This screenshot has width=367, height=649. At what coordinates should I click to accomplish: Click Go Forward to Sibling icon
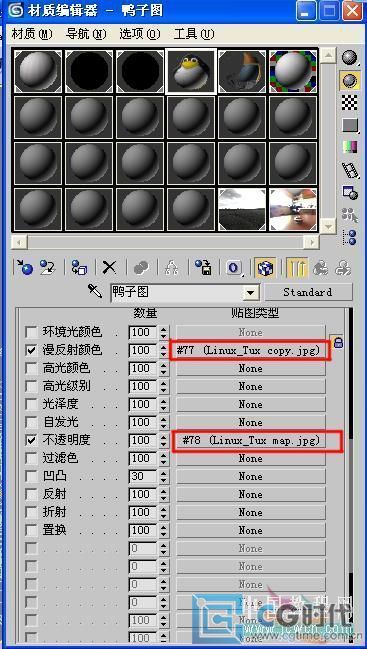343,267
